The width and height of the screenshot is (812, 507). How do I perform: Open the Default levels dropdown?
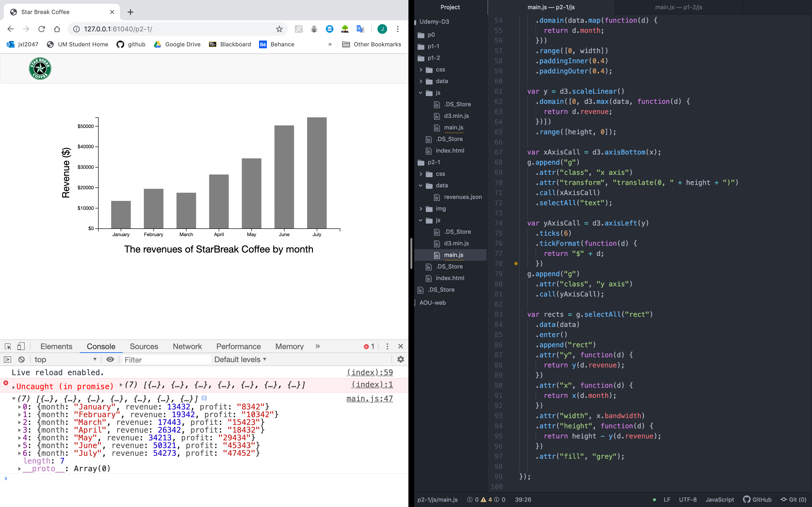[x=240, y=359]
